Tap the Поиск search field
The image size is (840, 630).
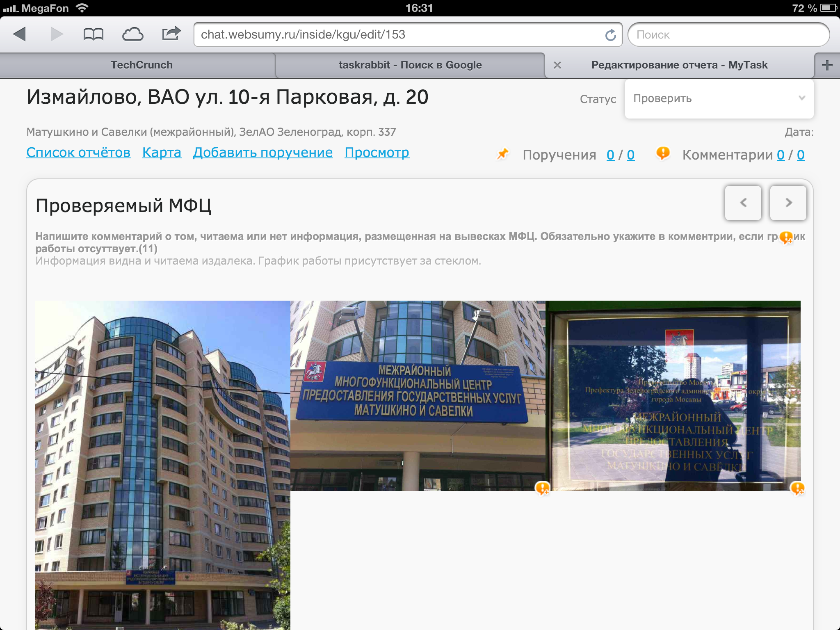click(x=728, y=35)
